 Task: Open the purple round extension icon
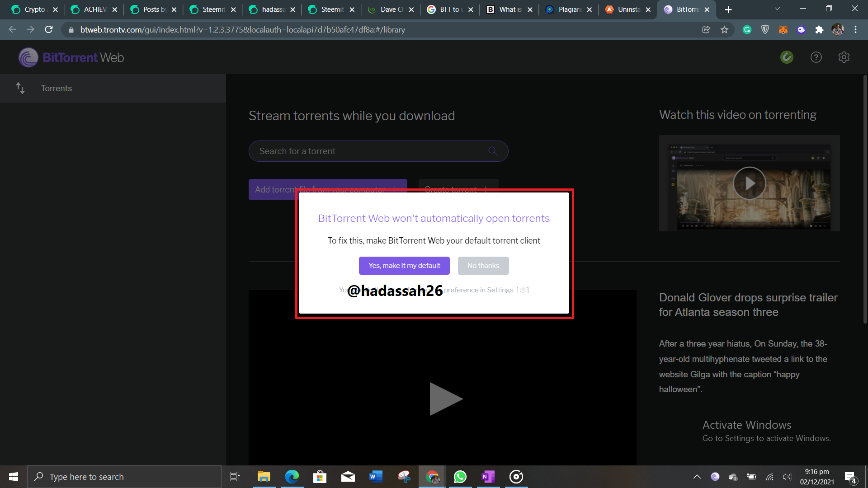801,30
